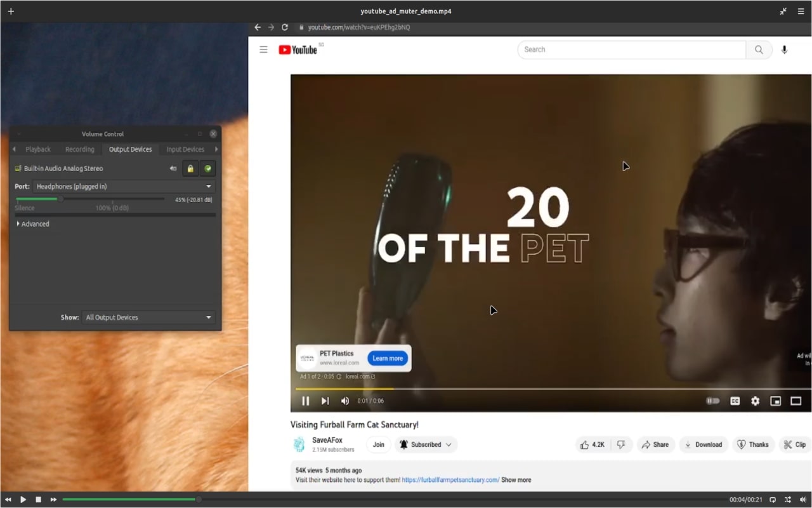
Task: Stop playback in the media player
Action: click(38, 500)
